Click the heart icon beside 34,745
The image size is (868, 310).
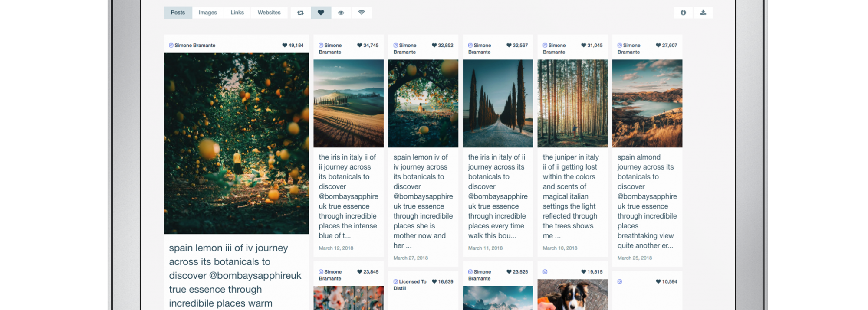[x=359, y=45]
